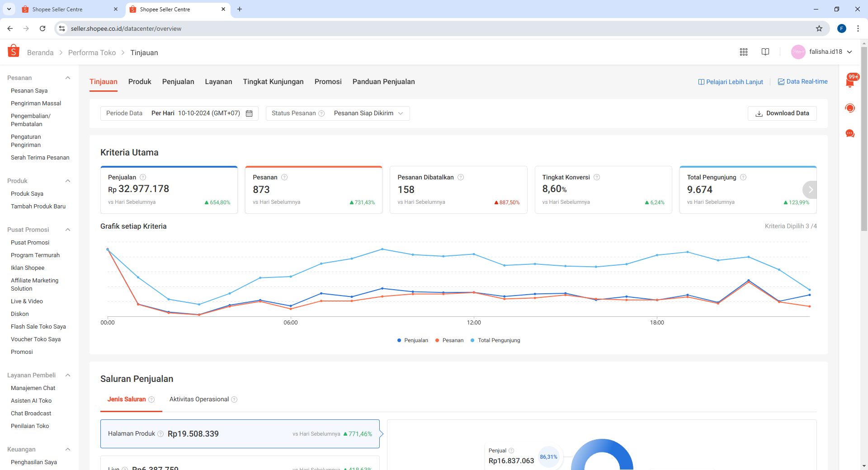Click help icon next to Halaman Produk
This screenshot has width=868, height=470.
160,434
